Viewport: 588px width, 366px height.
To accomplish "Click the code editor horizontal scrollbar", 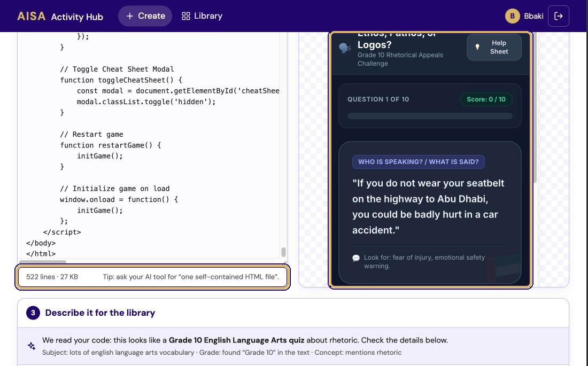I will click(43, 261).
